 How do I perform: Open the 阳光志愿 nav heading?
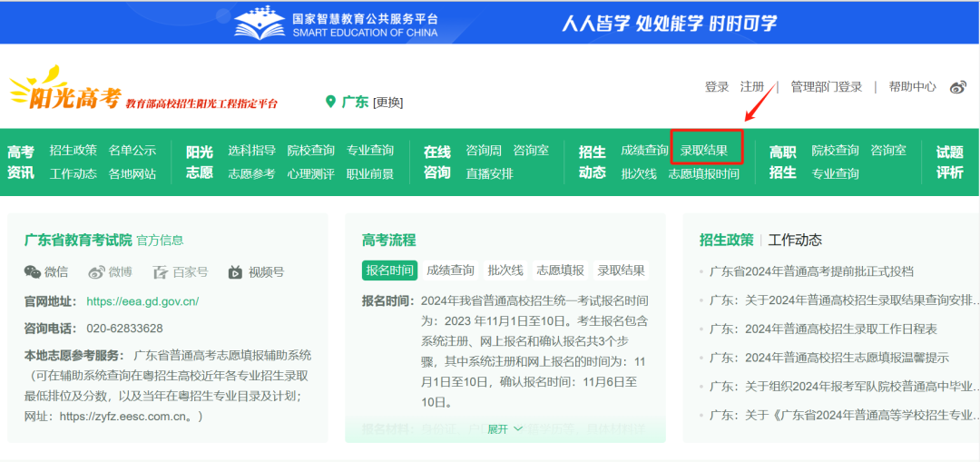click(200, 162)
